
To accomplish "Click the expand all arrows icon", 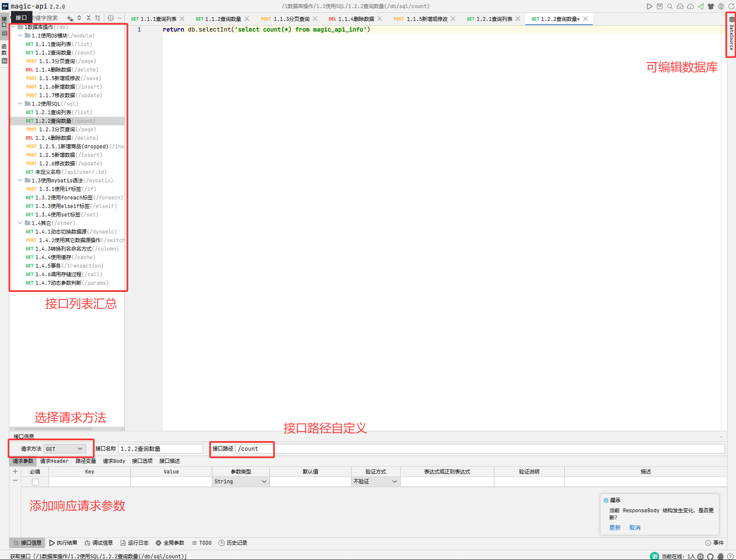I will point(79,18).
